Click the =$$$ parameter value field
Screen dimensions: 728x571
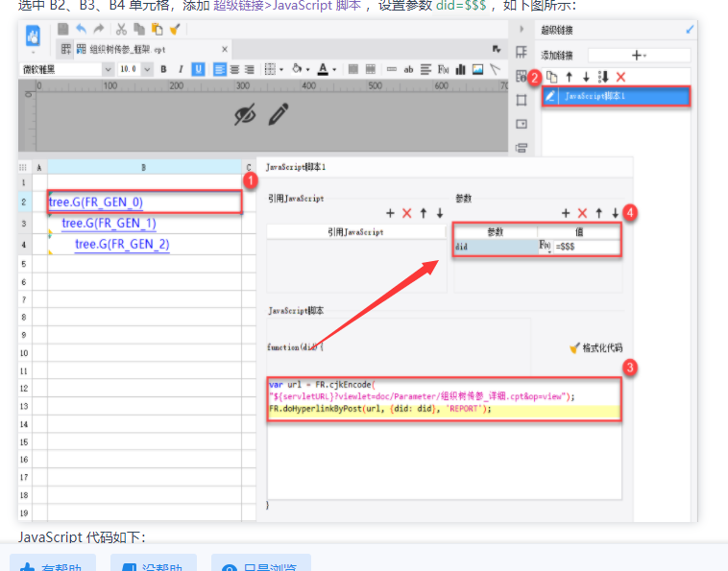[x=587, y=247]
